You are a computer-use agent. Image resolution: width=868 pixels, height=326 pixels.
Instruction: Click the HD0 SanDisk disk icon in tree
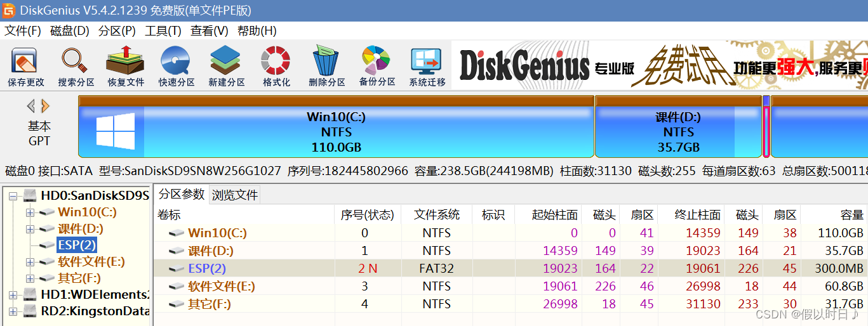tap(29, 195)
